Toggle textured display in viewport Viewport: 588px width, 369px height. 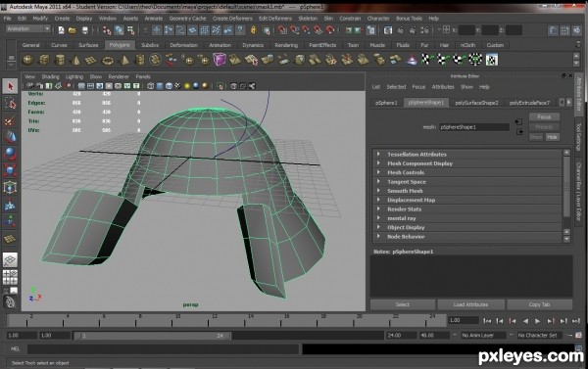pyautogui.click(x=177, y=86)
